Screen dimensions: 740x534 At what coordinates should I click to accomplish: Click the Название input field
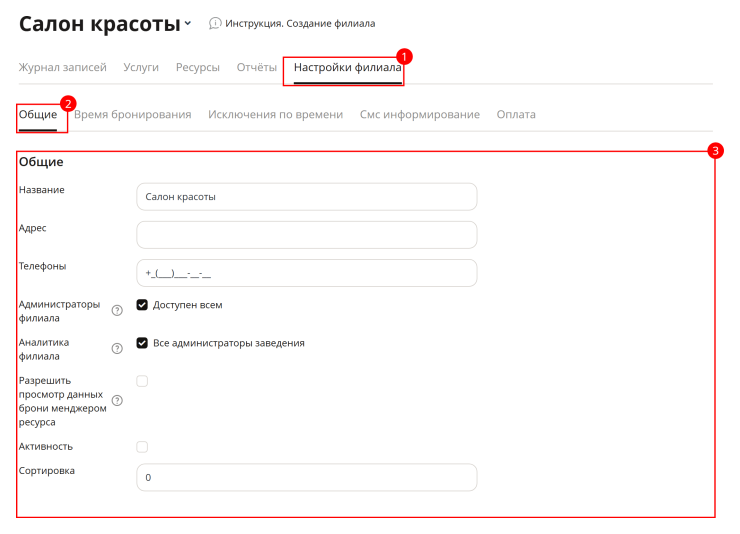307,197
